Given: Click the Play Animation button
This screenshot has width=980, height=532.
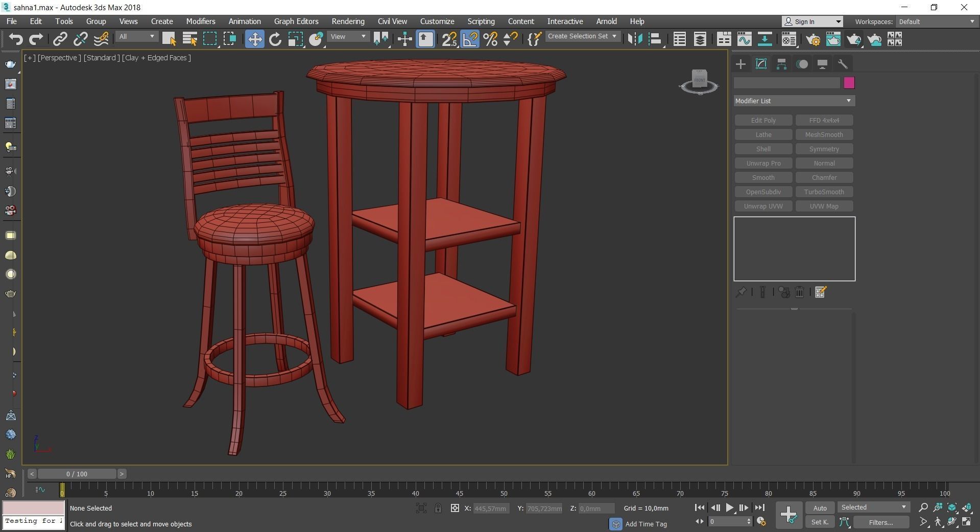Looking at the screenshot, I should pyautogui.click(x=729, y=508).
